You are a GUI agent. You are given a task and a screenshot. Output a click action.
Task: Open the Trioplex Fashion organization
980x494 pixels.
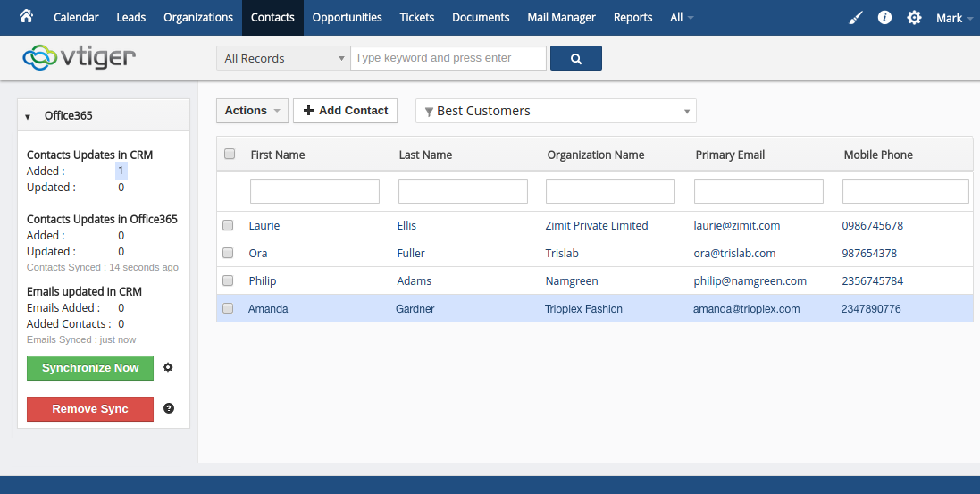(583, 308)
